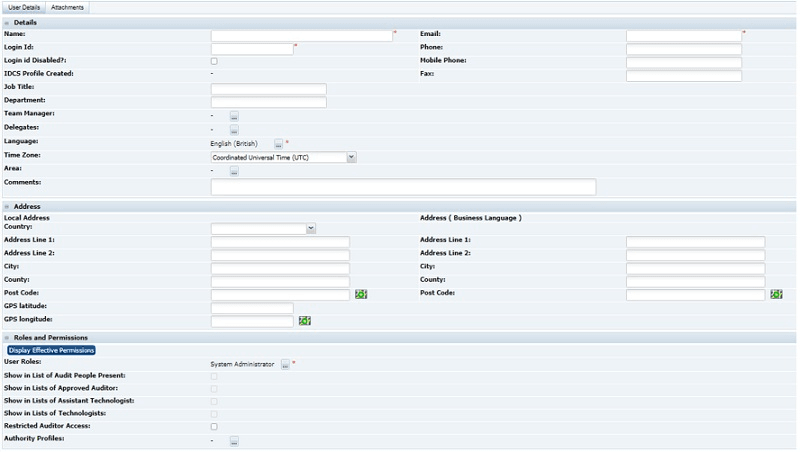The height and width of the screenshot is (452, 800).
Task: Click local Address Line 1 field
Action: [280, 241]
